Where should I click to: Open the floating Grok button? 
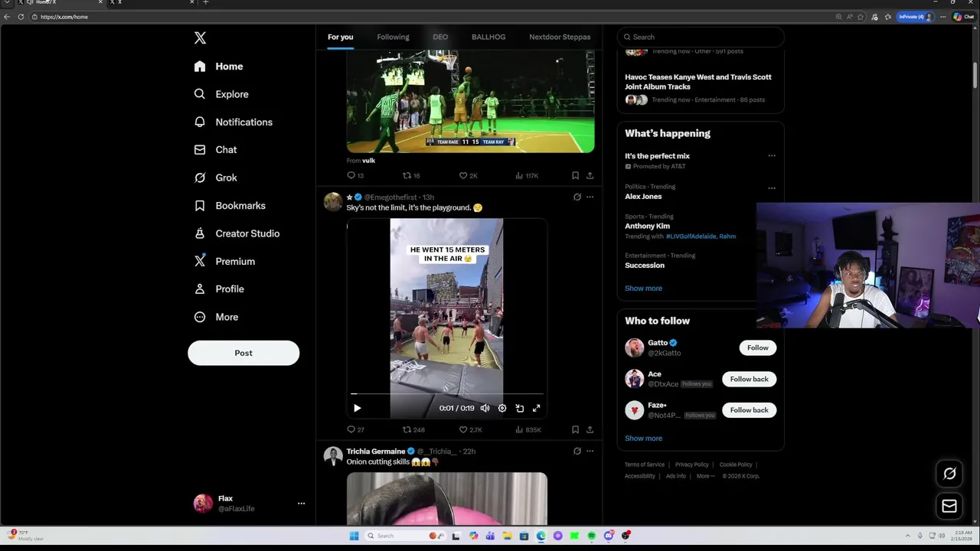(x=949, y=474)
